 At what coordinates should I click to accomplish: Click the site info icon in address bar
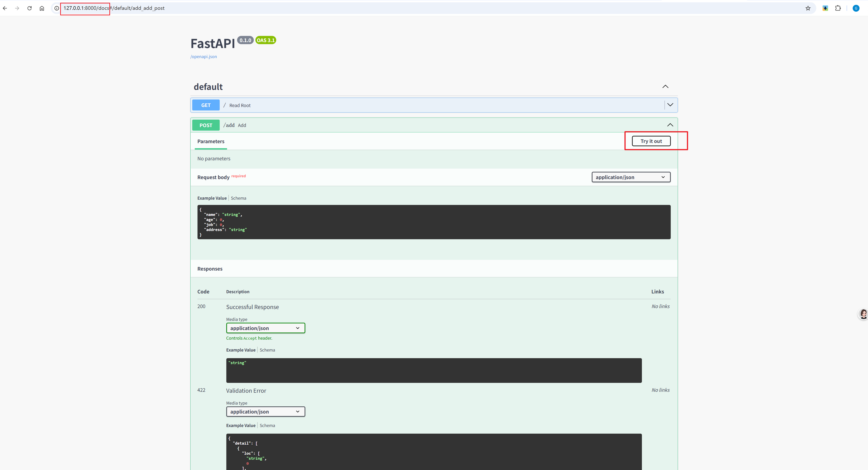[x=57, y=8]
